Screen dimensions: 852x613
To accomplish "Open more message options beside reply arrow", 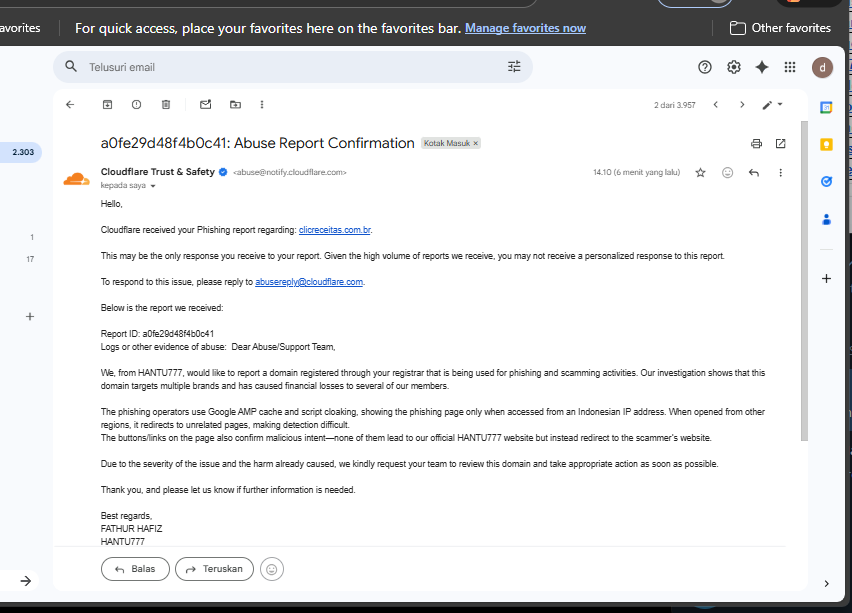I will [x=780, y=173].
